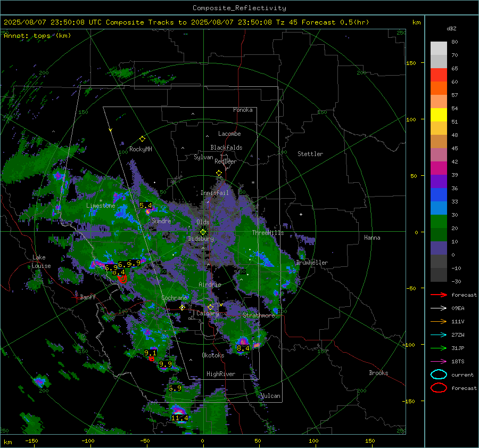This screenshot has height=448, width=479.
Task: Click the UTC Composite Tracks timestamp header
Action: (186, 22)
